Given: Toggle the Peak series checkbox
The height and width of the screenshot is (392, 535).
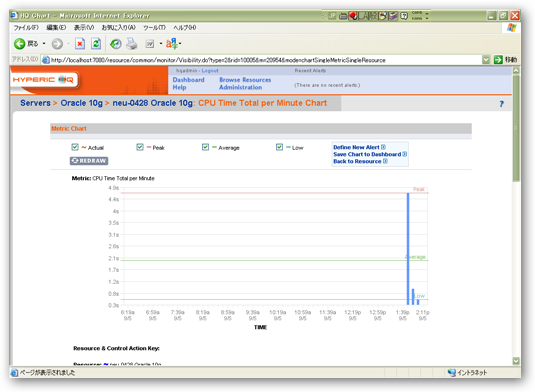Looking at the screenshot, I should (x=140, y=147).
